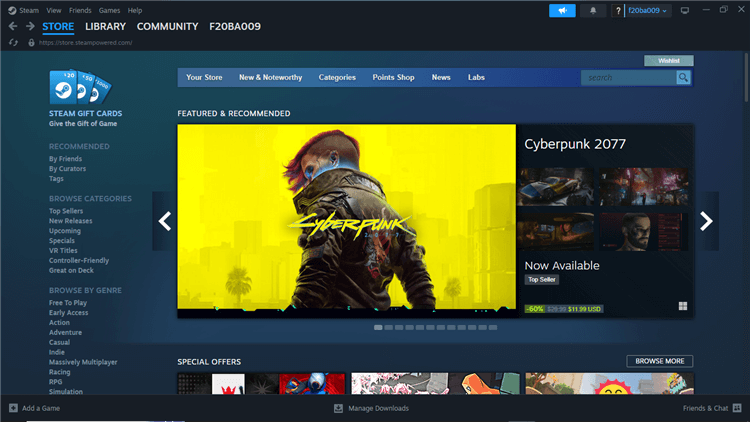Click the store URL address text
This screenshot has height=422, width=750.
tap(86, 43)
